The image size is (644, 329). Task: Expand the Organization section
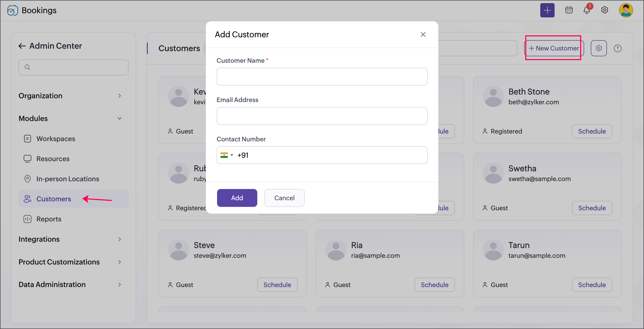click(120, 96)
